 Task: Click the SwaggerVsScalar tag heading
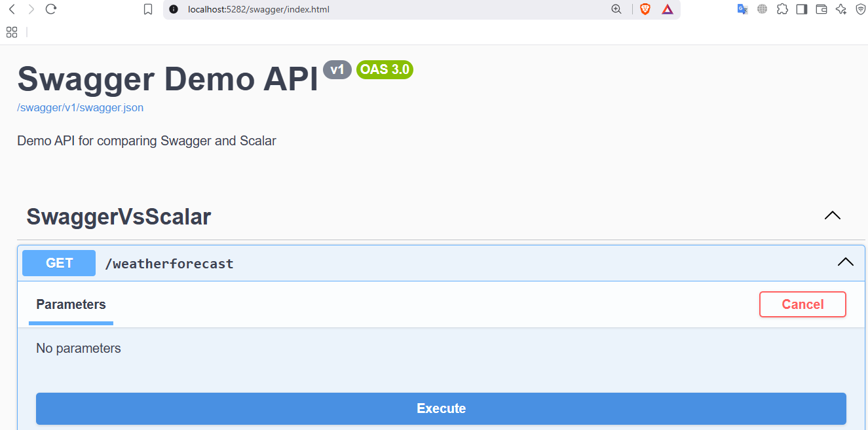click(x=119, y=217)
